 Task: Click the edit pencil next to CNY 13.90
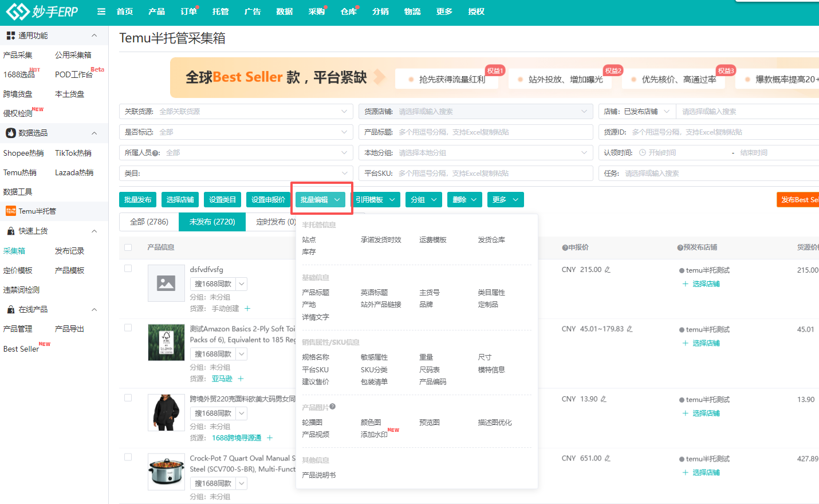coord(604,399)
